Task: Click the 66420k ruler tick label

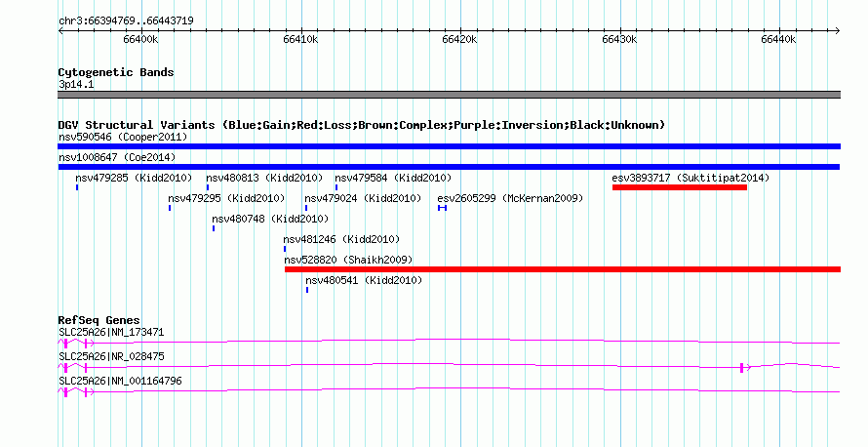Action: click(459, 39)
